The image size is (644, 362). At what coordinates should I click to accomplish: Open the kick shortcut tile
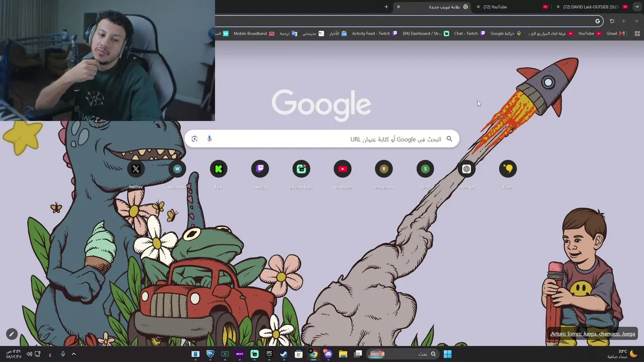218,174
